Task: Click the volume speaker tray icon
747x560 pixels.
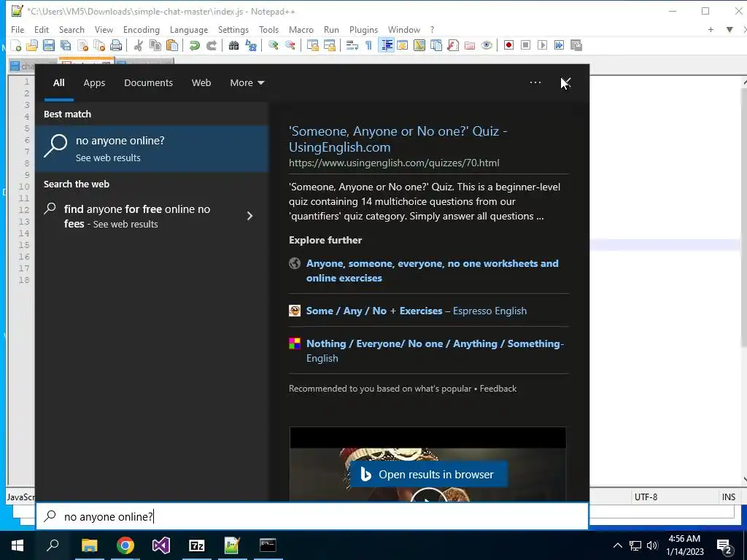Action: point(652,545)
